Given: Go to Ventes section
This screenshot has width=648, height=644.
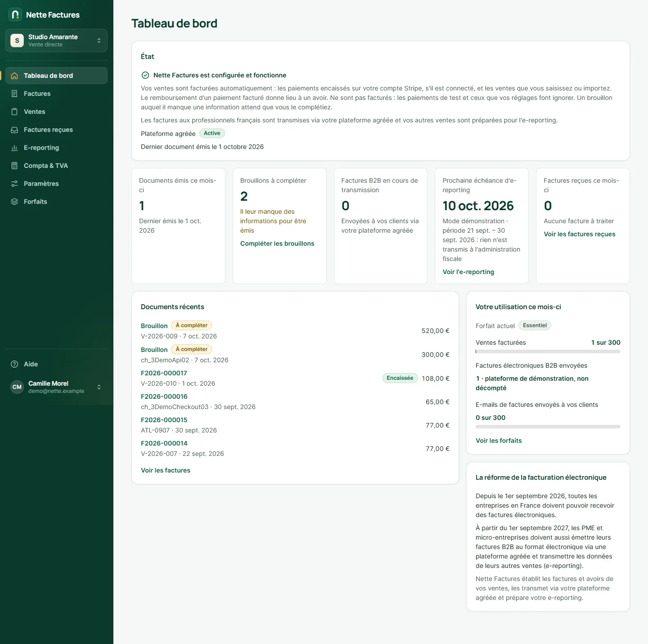Looking at the screenshot, I should tap(56, 112).
